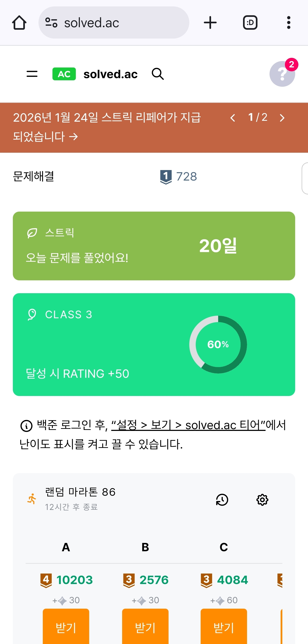Open a new browser tab

coord(210,23)
